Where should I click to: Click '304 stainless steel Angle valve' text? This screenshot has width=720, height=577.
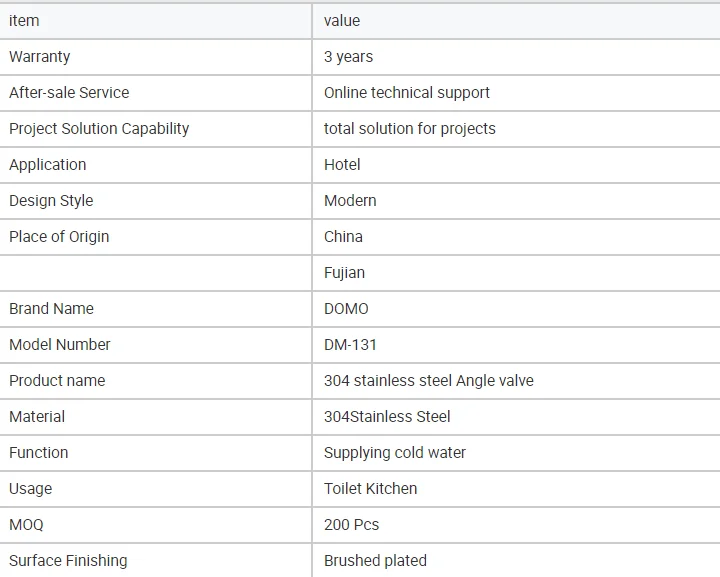pos(428,381)
